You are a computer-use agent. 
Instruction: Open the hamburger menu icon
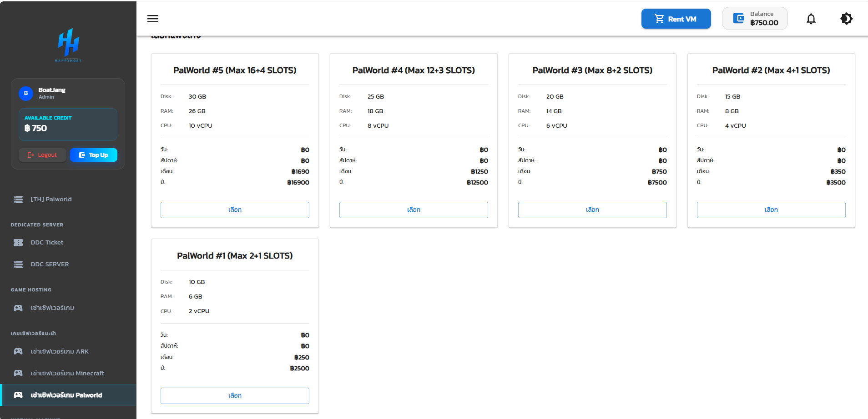153,19
